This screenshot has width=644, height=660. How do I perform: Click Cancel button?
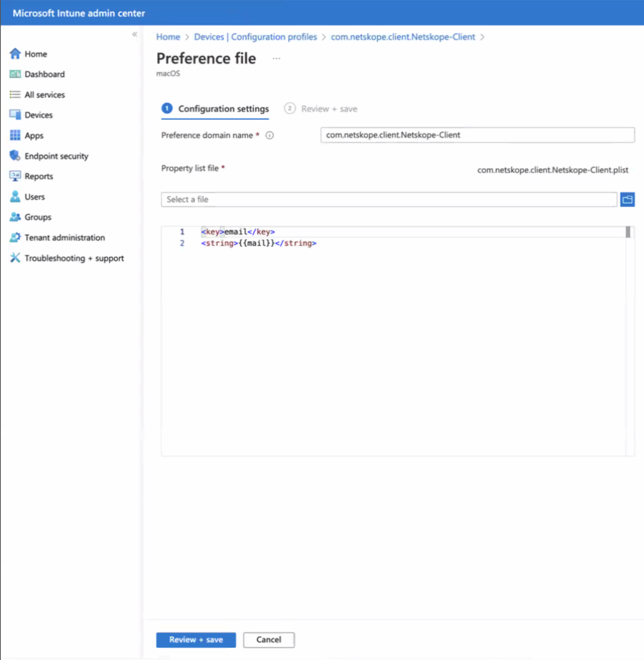pos(269,640)
